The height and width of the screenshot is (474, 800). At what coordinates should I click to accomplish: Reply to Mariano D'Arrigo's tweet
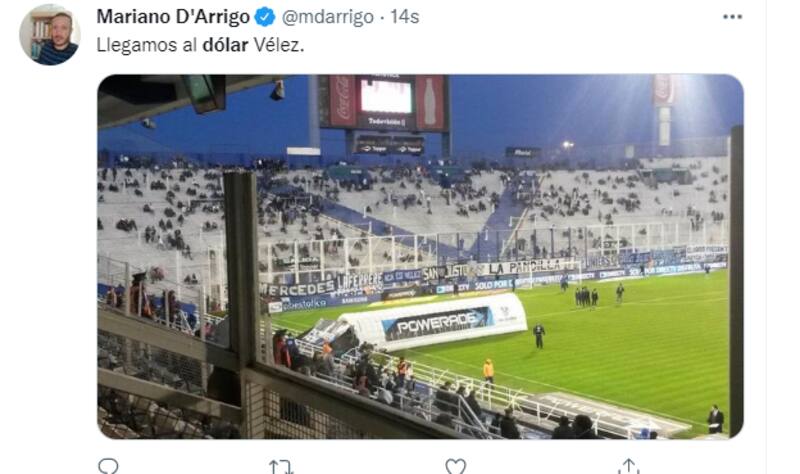(108, 466)
